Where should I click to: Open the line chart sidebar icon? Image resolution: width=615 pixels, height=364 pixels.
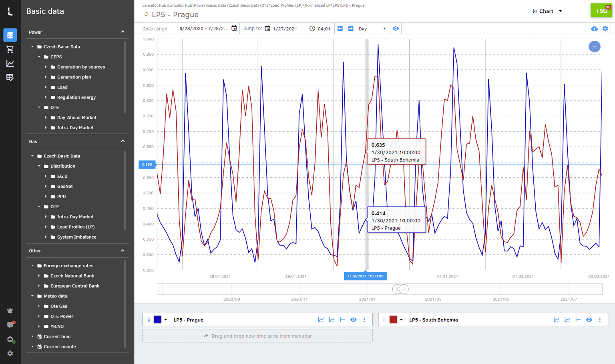(10, 63)
